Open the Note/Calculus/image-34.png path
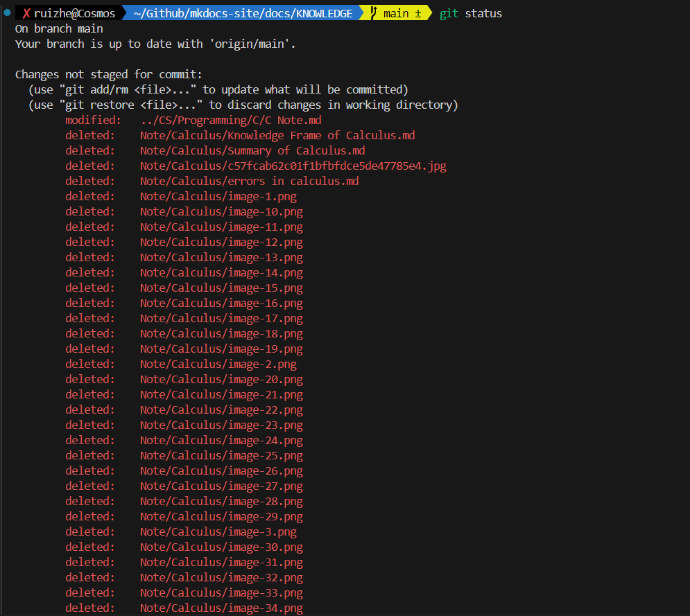Image resolution: width=690 pixels, height=616 pixels. click(221, 608)
